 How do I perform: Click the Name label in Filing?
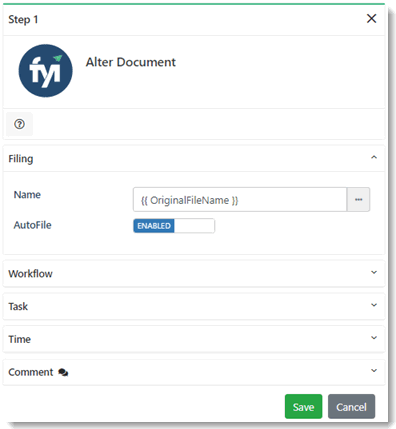coord(27,194)
